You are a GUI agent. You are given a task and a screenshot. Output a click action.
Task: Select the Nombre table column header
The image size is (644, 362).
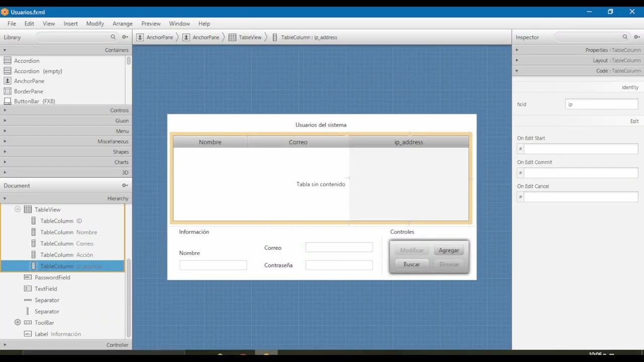click(x=210, y=142)
